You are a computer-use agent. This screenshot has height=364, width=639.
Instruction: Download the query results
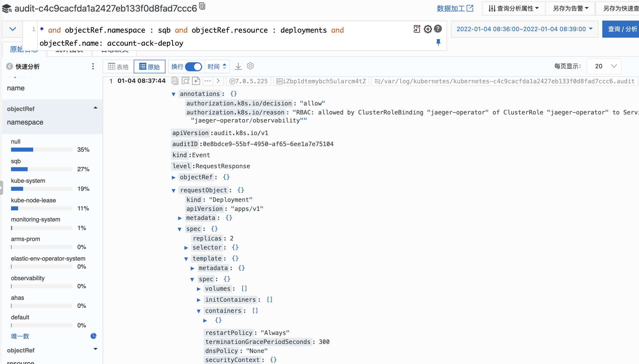[x=238, y=66]
